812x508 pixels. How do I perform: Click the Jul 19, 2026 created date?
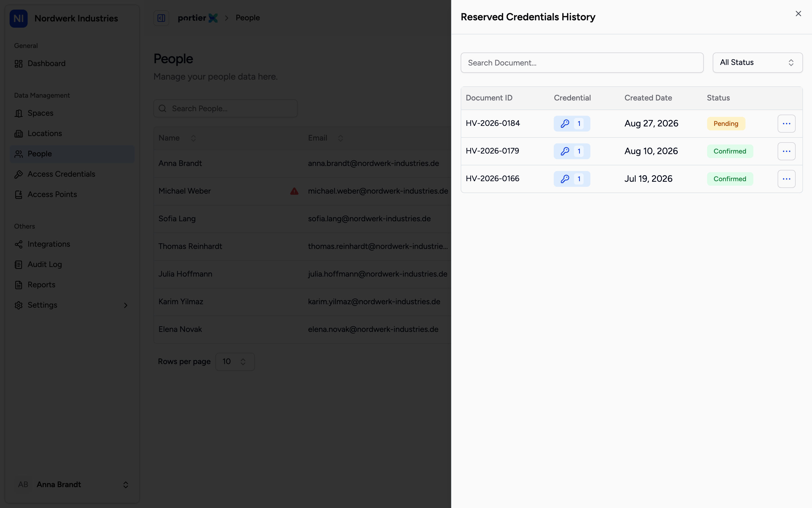tap(648, 179)
